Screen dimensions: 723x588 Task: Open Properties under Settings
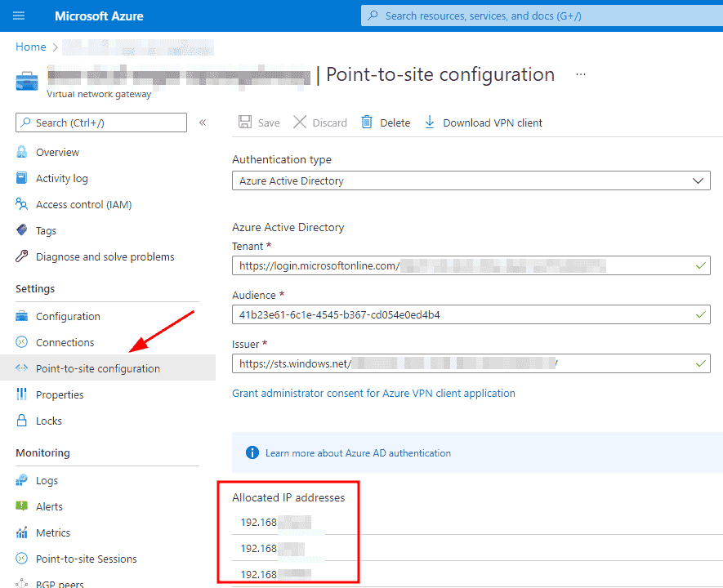[x=60, y=395]
